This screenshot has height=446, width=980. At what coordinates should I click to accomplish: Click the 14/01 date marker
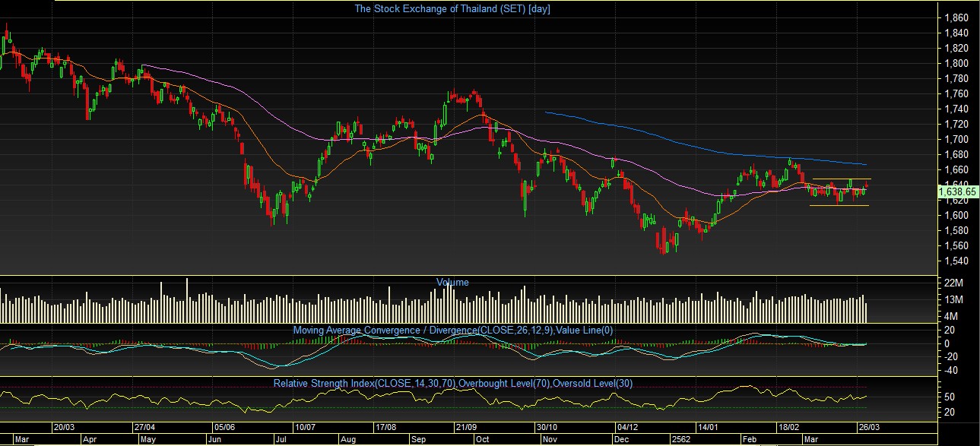pos(708,427)
